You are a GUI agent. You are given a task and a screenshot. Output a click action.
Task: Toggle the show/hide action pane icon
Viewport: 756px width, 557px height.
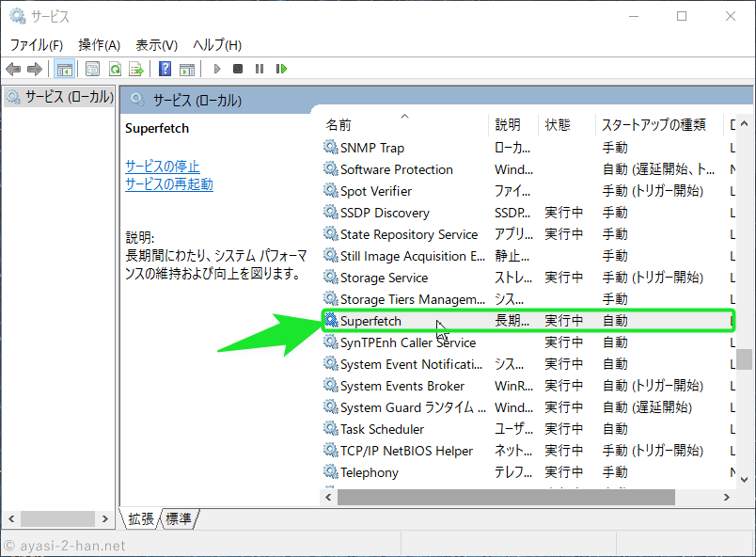pyautogui.click(x=187, y=69)
